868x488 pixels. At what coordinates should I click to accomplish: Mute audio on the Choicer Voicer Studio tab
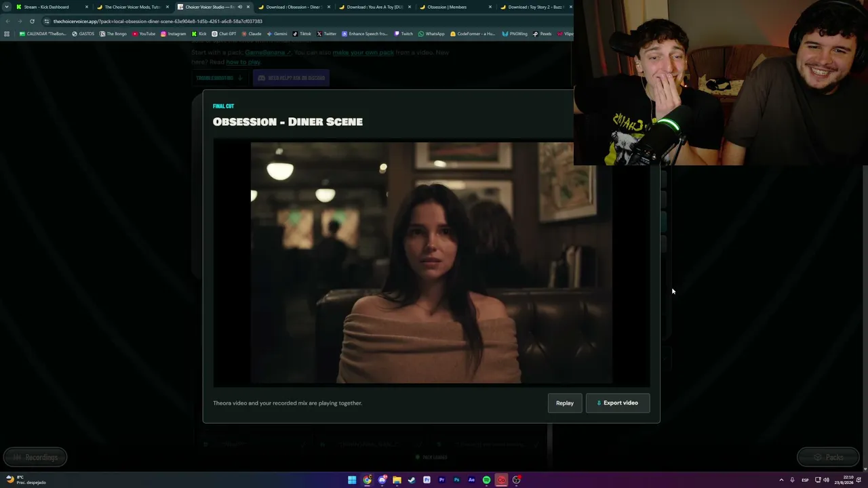tap(239, 7)
